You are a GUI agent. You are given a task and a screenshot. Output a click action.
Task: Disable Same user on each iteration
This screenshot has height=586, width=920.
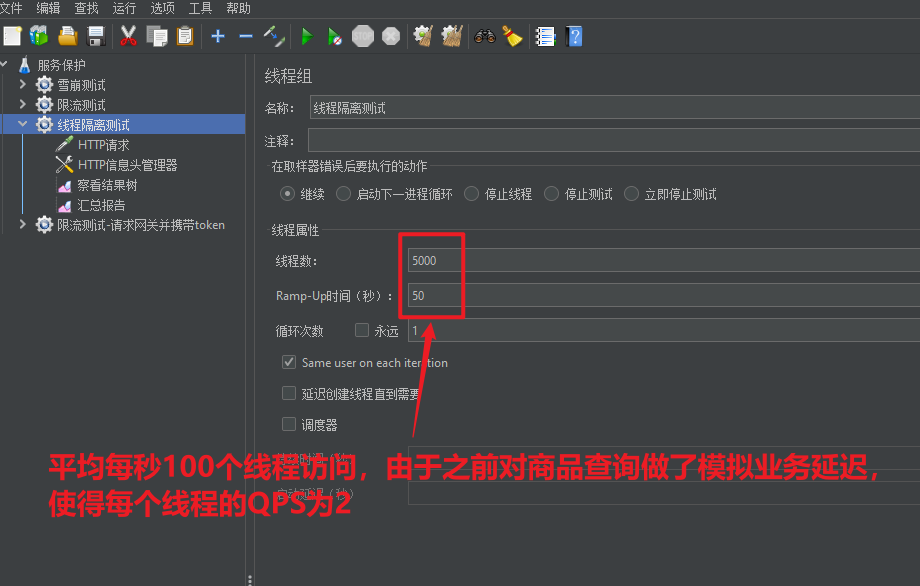[289, 362]
